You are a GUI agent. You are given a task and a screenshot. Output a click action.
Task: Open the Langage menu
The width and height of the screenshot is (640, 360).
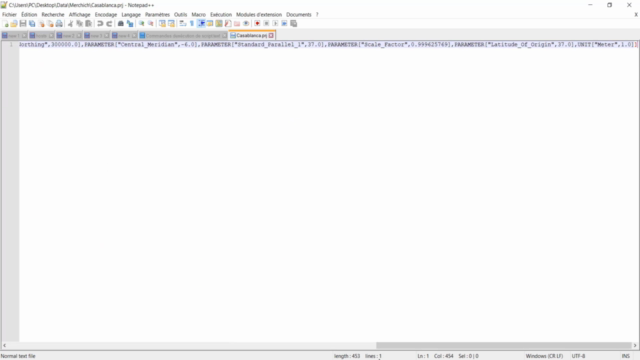click(x=131, y=15)
